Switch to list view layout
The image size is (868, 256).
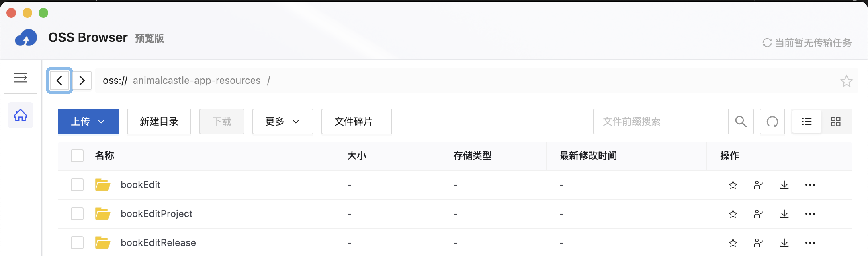click(x=807, y=122)
